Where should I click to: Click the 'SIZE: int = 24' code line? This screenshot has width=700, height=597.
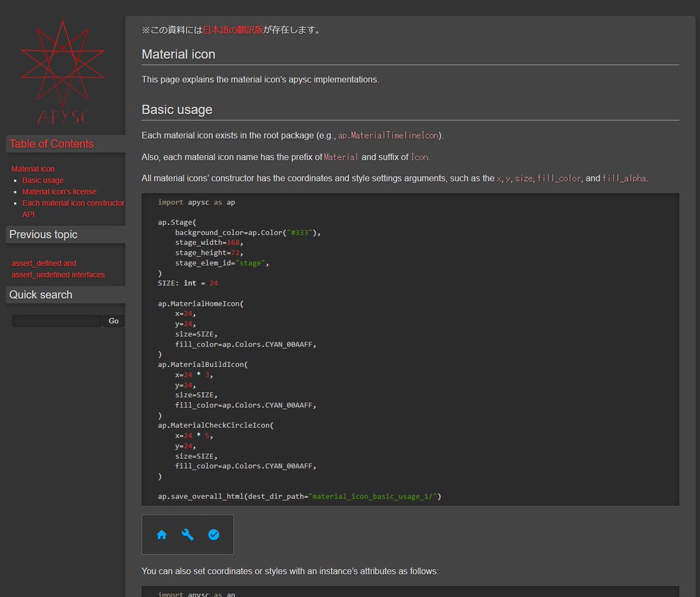tap(188, 283)
